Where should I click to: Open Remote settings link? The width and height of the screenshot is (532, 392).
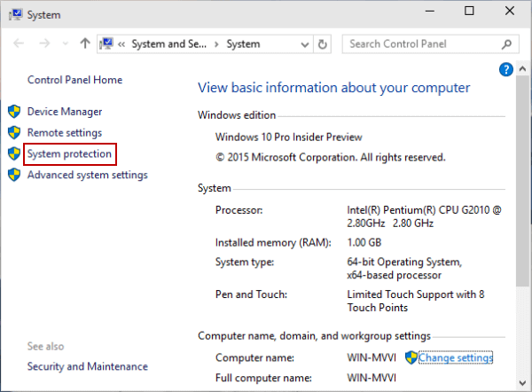coord(65,133)
